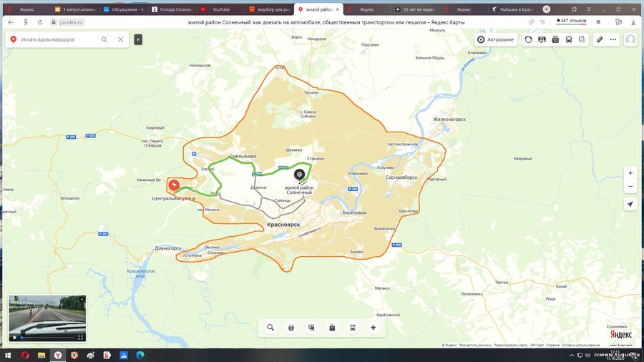Open the browser hamburger menu

coord(589,9)
